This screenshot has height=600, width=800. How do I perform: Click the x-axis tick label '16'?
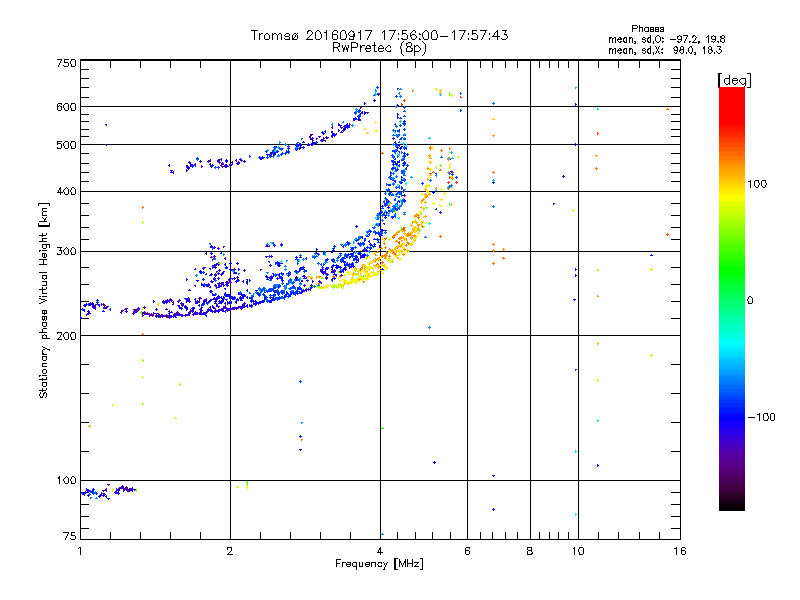[680, 551]
